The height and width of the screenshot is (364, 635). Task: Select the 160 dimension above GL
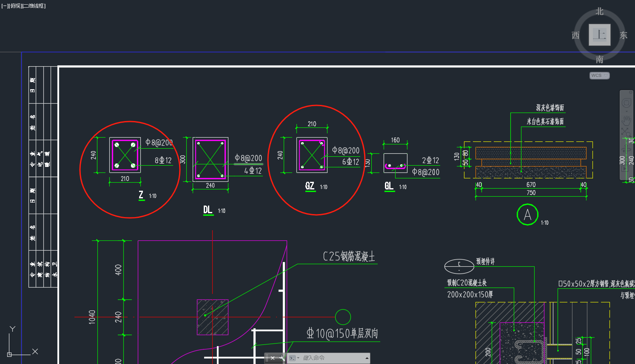396,140
